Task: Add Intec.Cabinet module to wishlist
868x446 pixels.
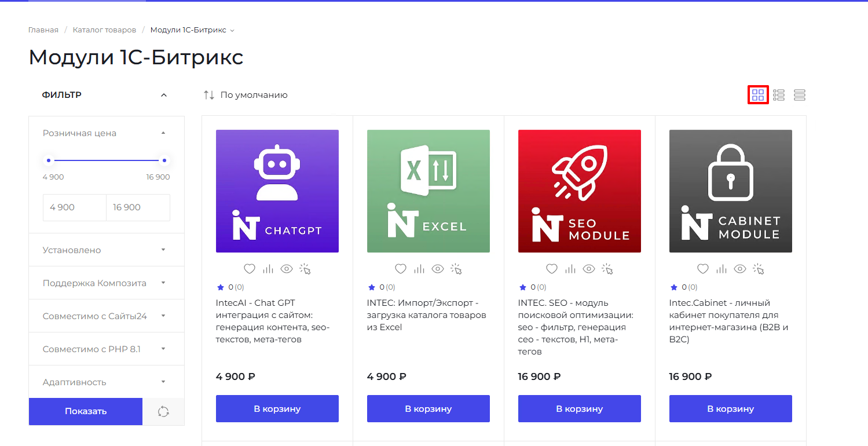Action: [703, 269]
